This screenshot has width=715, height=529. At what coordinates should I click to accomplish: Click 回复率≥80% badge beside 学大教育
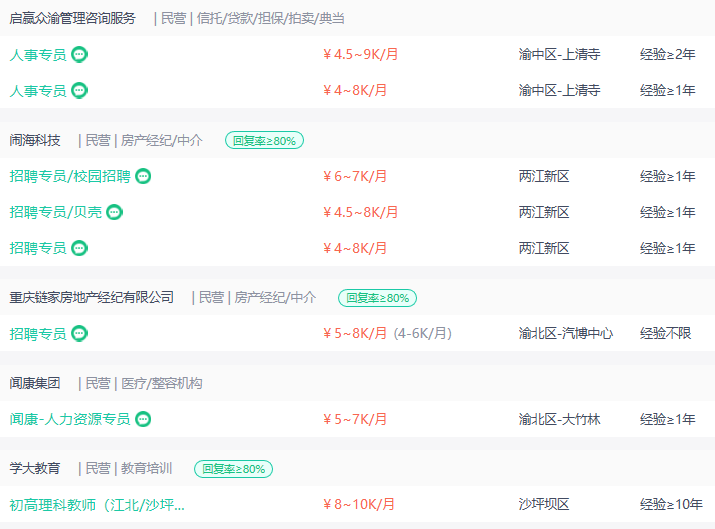tap(233, 469)
